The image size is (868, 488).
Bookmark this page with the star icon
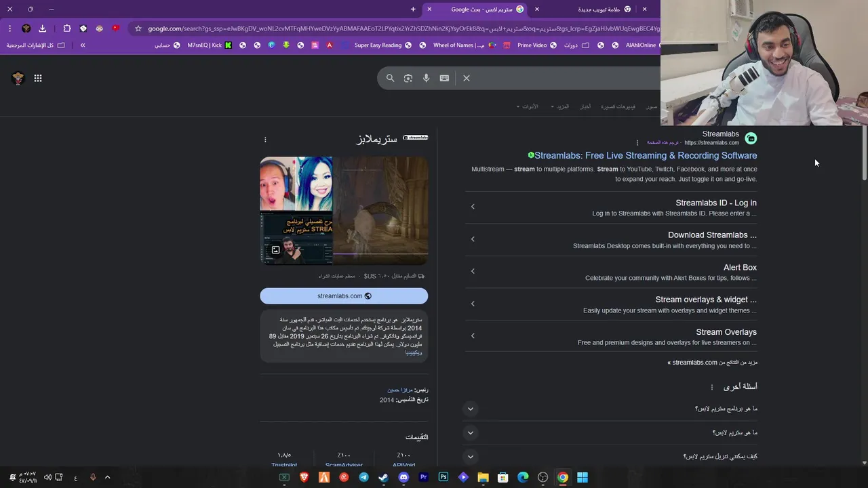coord(138,28)
